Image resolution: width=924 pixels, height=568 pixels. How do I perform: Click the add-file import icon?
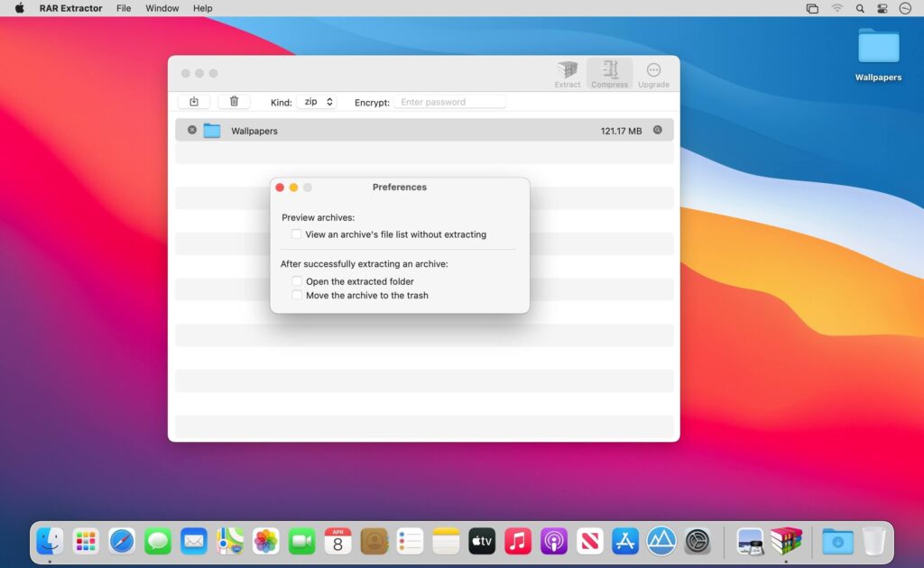193,101
